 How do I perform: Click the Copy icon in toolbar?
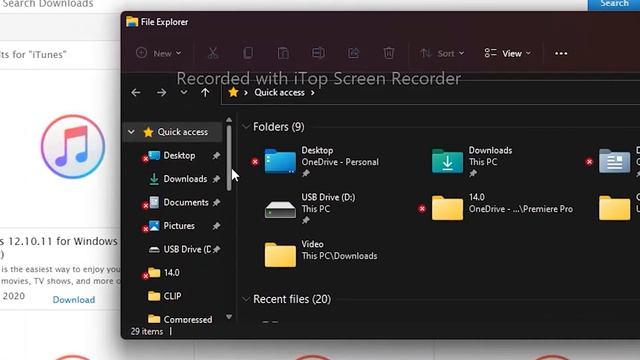[x=248, y=53]
